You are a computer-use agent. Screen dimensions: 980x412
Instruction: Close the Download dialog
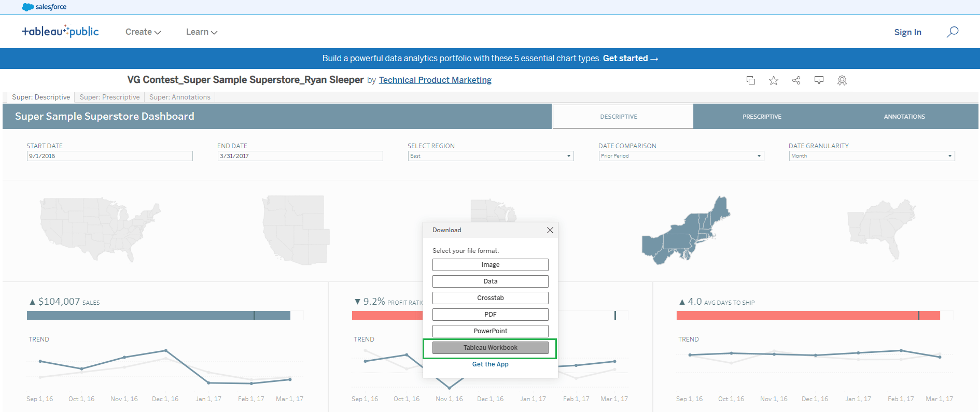550,230
